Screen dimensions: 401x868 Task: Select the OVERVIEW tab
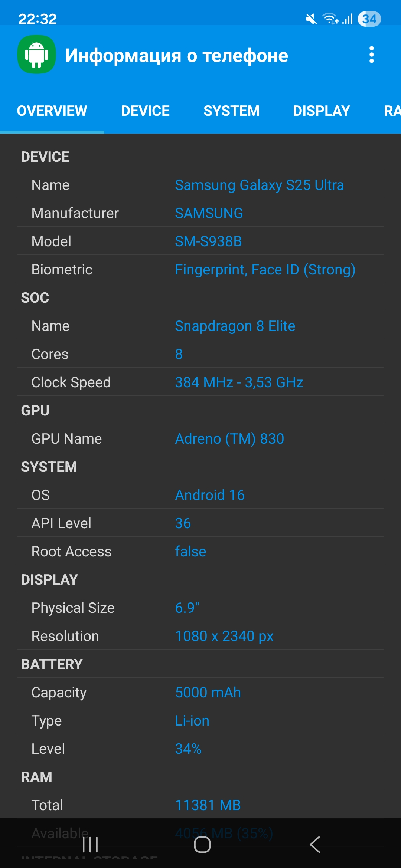pyautogui.click(x=52, y=111)
